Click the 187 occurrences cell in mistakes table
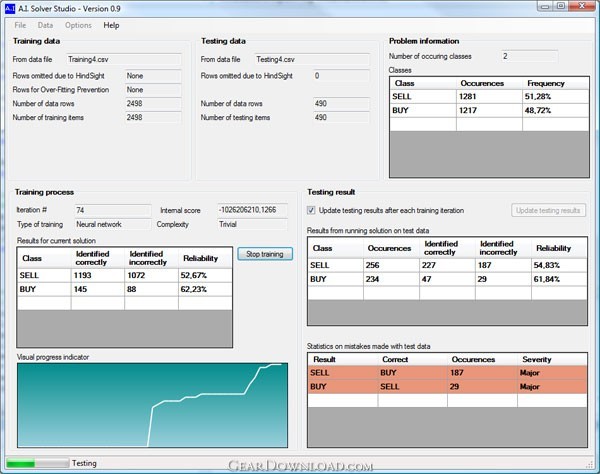The height and width of the screenshot is (474, 600). coord(482,373)
